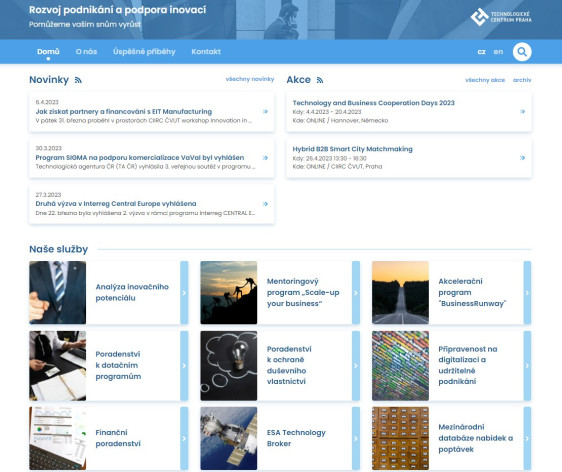Click the Technologické centrum Praha logo
Screen dimensions: 562x472
pyautogui.click(x=501, y=17)
